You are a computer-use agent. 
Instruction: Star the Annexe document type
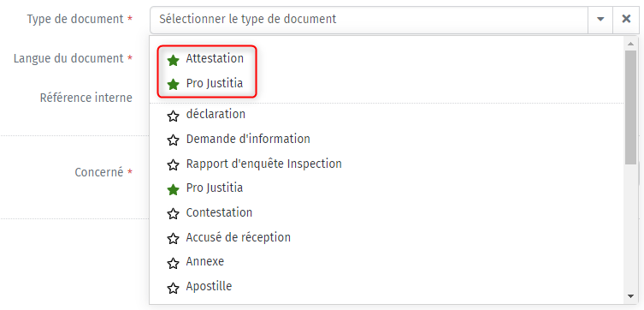point(174,264)
